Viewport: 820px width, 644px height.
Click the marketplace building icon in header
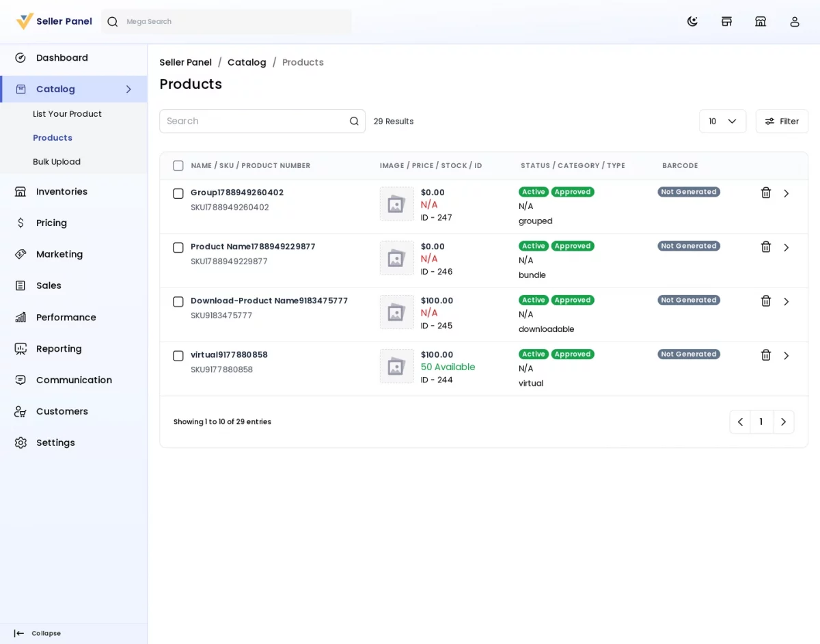click(761, 21)
